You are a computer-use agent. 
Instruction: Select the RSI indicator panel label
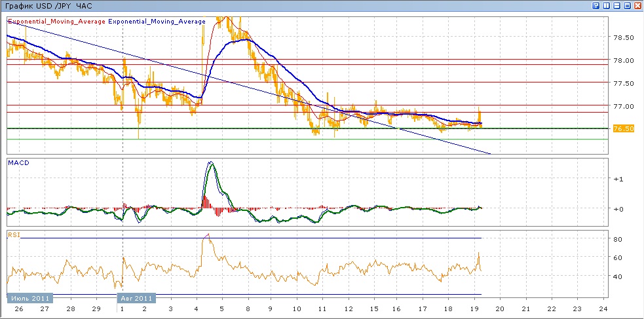pos(13,233)
